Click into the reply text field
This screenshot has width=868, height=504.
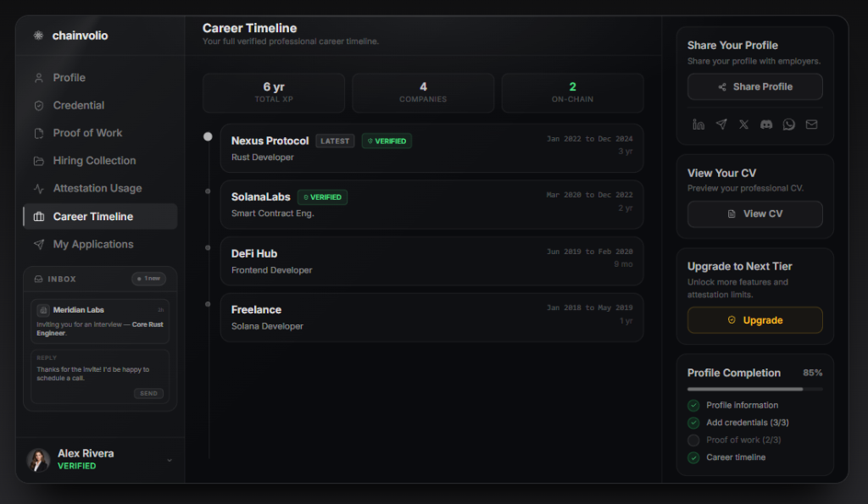pos(100,374)
